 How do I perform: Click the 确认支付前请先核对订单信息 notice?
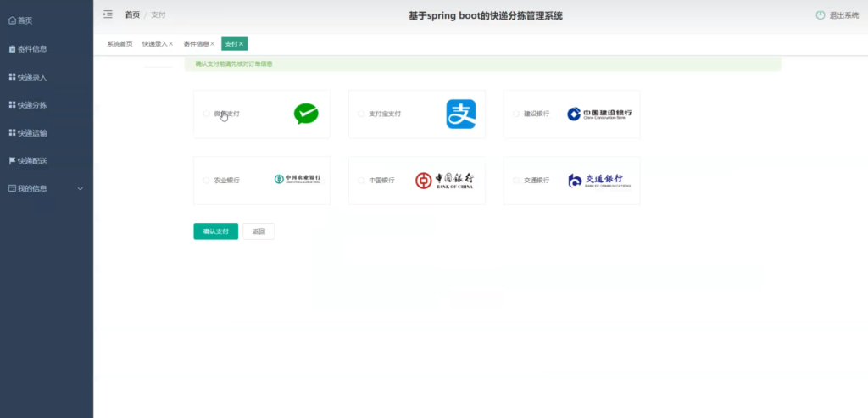[x=234, y=64]
